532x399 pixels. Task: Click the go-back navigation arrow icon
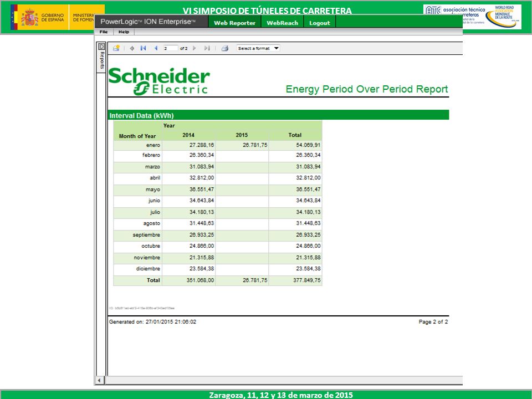[132, 48]
